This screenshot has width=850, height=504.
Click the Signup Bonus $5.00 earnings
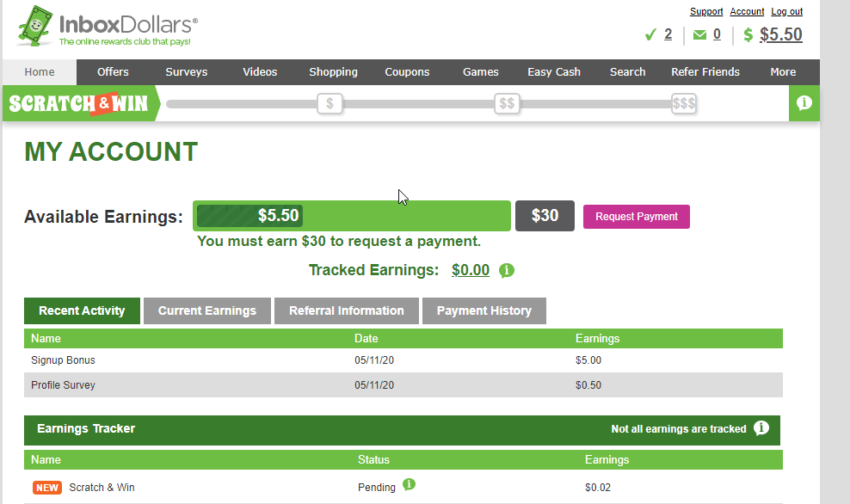point(588,360)
